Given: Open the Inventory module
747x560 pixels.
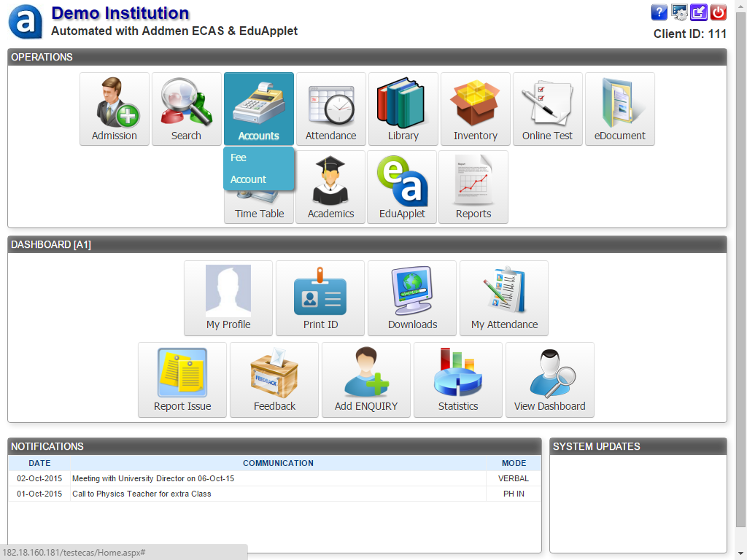Looking at the screenshot, I should point(475,108).
